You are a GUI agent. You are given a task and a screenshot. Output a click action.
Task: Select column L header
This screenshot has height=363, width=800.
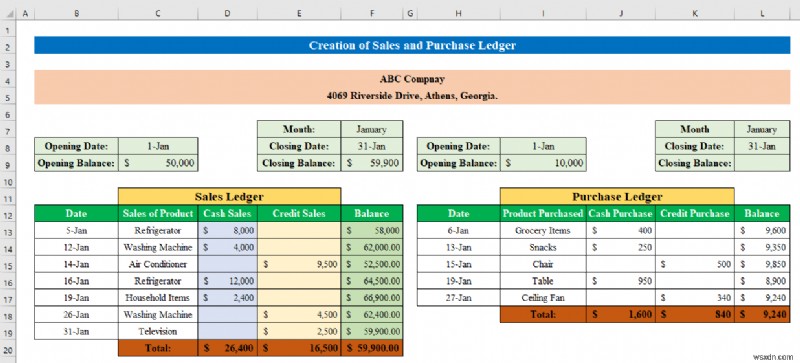[x=762, y=14]
